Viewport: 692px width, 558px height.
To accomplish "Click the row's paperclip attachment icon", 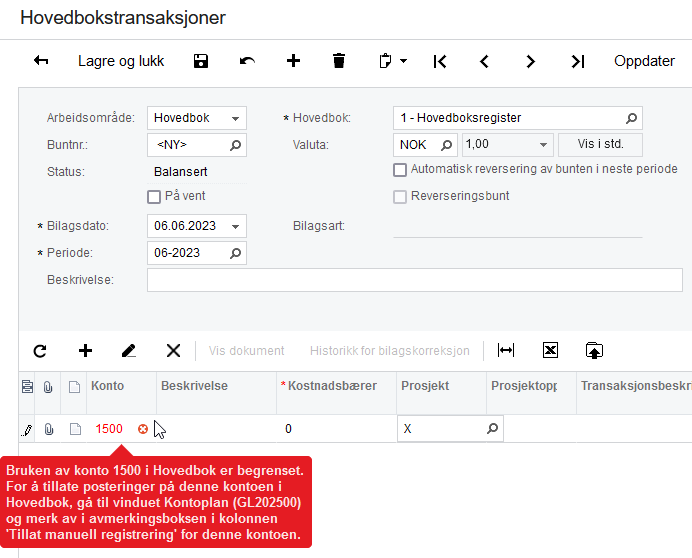I will (x=49, y=429).
